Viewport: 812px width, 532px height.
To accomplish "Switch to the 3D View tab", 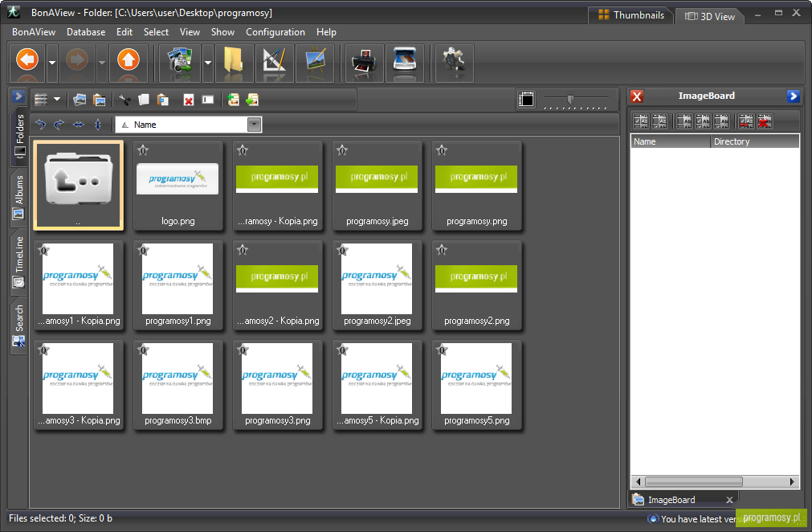I will (709, 16).
